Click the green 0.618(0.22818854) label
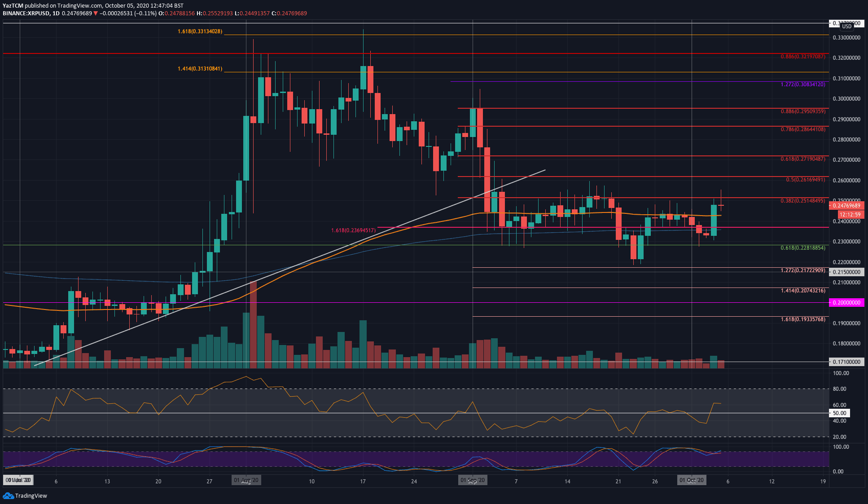 [803, 248]
